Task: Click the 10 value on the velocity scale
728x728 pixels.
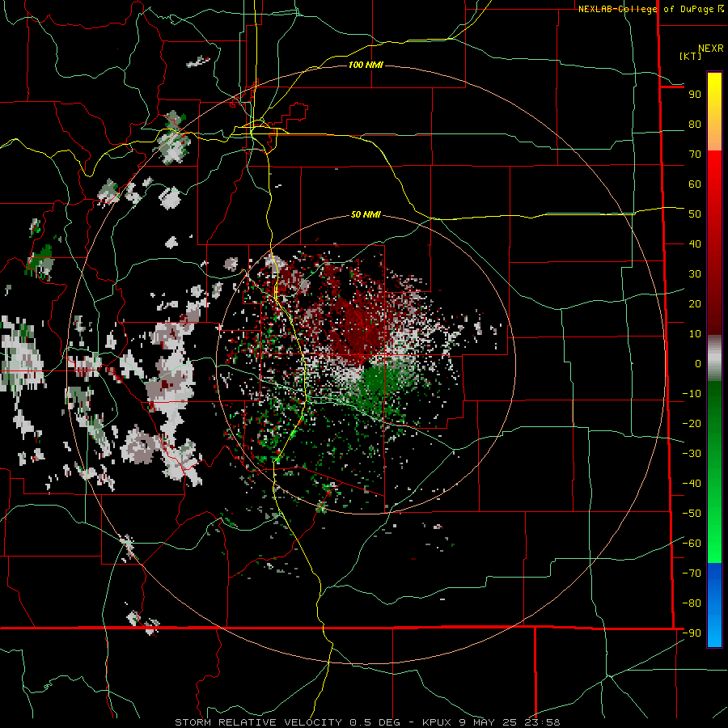Action: coord(695,334)
